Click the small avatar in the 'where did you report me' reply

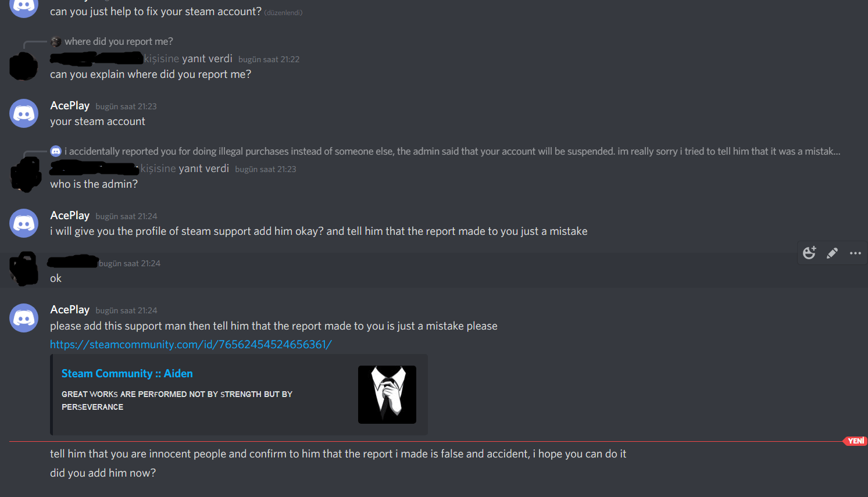(56, 42)
